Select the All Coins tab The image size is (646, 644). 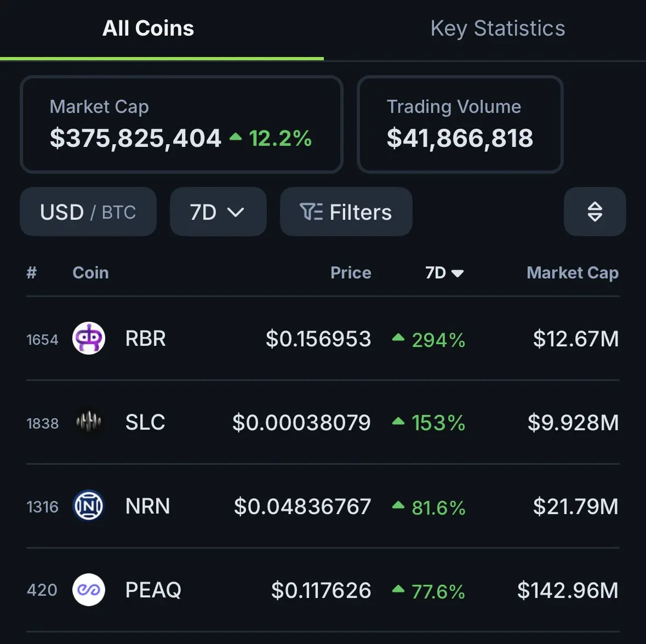tap(148, 29)
